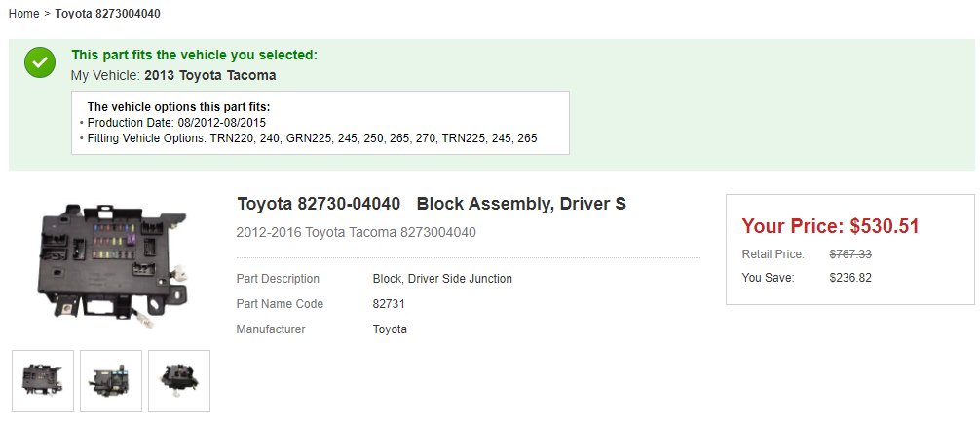This screenshot has width=980, height=426.
Task: Click the green checkmark fit confirmation icon
Action: pos(40,62)
